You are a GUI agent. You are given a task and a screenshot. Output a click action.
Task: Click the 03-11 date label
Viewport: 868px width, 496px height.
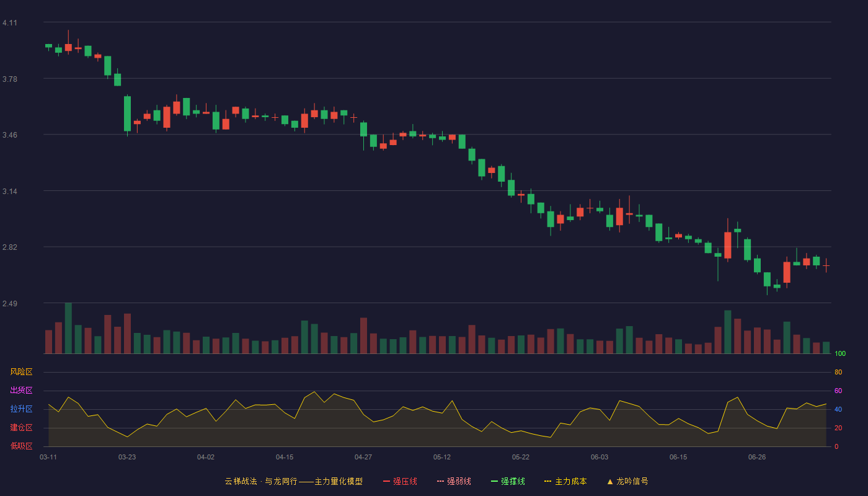click(x=48, y=457)
